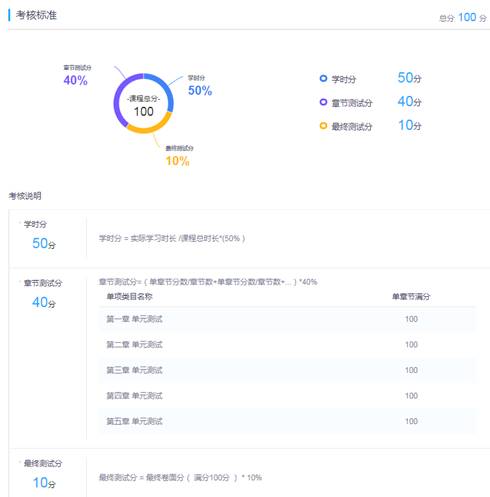The width and height of the screenshot is (490, 497).
Task: Click the 课程总分 100 chart center
Action: tap(144, 106)
